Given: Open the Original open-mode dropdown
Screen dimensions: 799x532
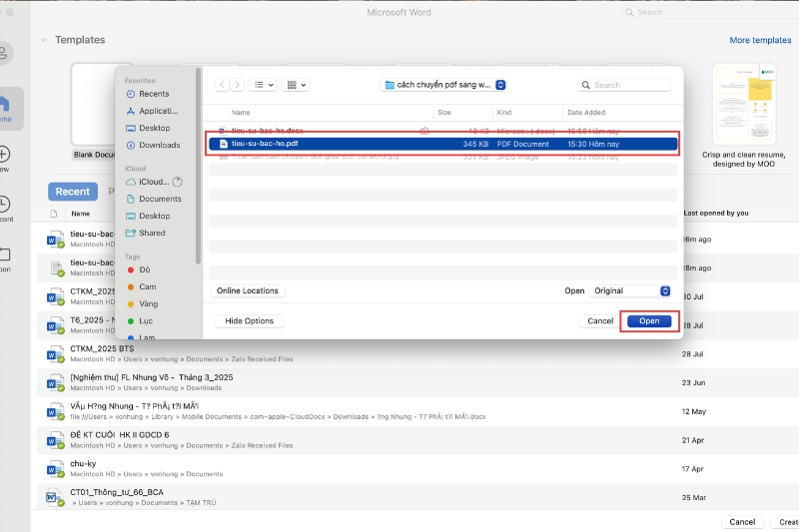Looking at the screenshot, I should click(x=630, y=290).
